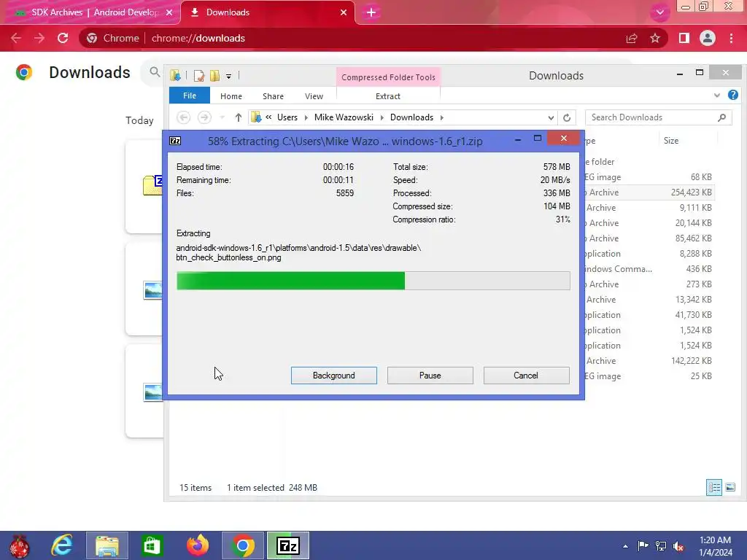Open a new Chrome tab

click(x=371, y=12)
